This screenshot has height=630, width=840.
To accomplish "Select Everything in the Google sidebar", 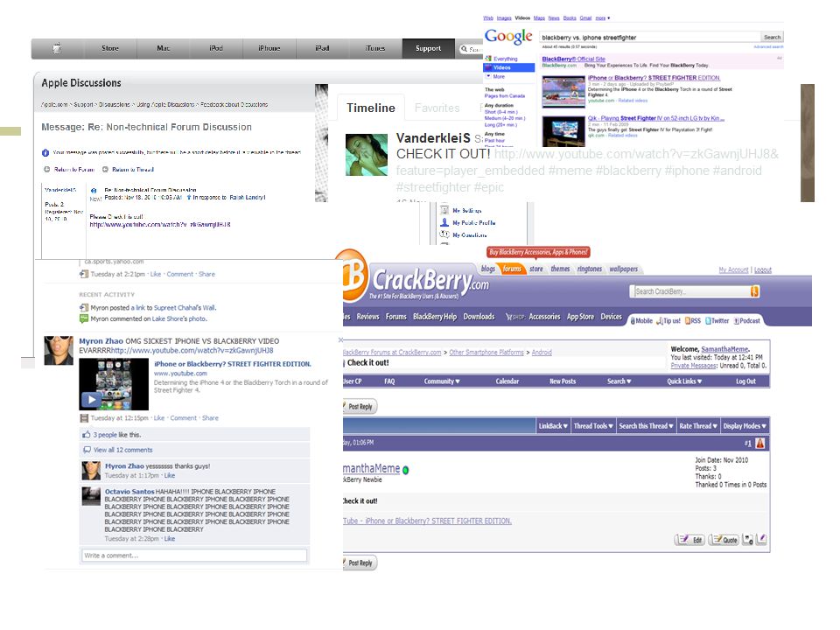I will [505, 59].
